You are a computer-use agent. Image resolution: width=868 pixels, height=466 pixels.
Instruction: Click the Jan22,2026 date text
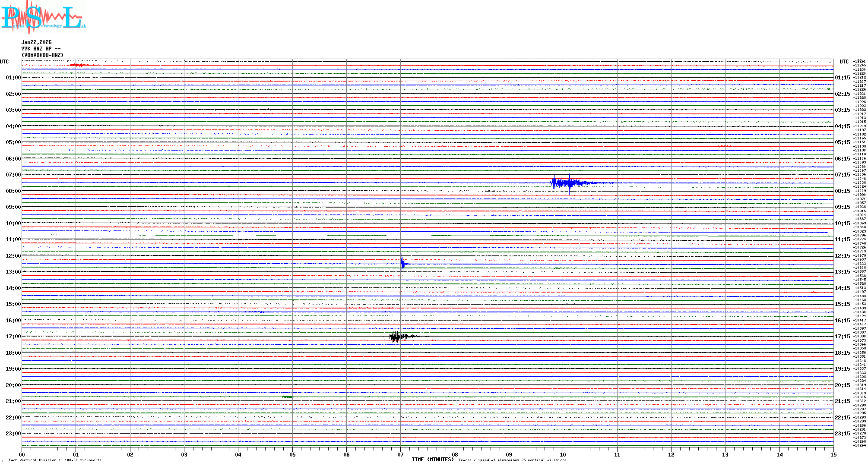pos(36,42)
